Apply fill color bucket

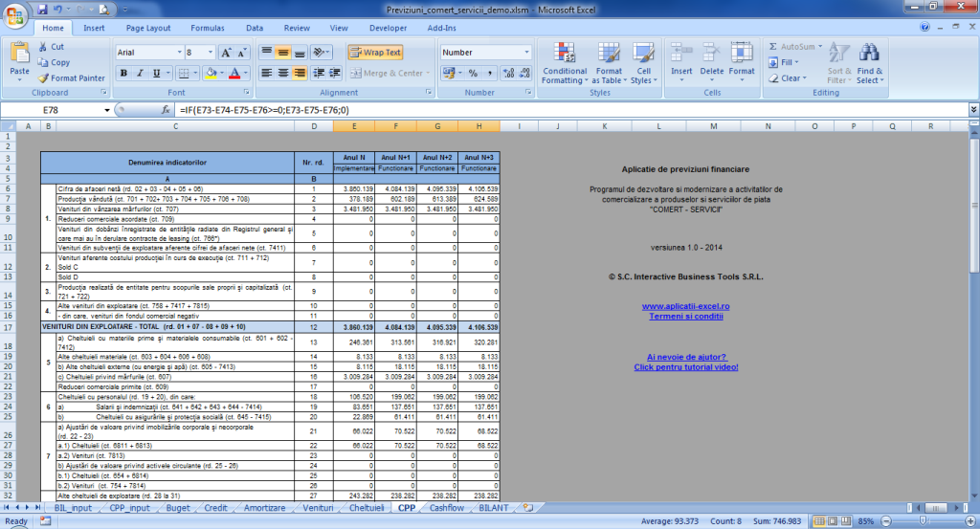(x=211, y=73)
